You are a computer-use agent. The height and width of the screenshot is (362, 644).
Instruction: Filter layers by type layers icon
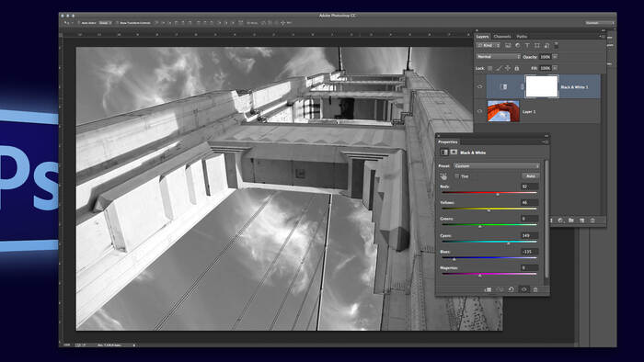527,46
